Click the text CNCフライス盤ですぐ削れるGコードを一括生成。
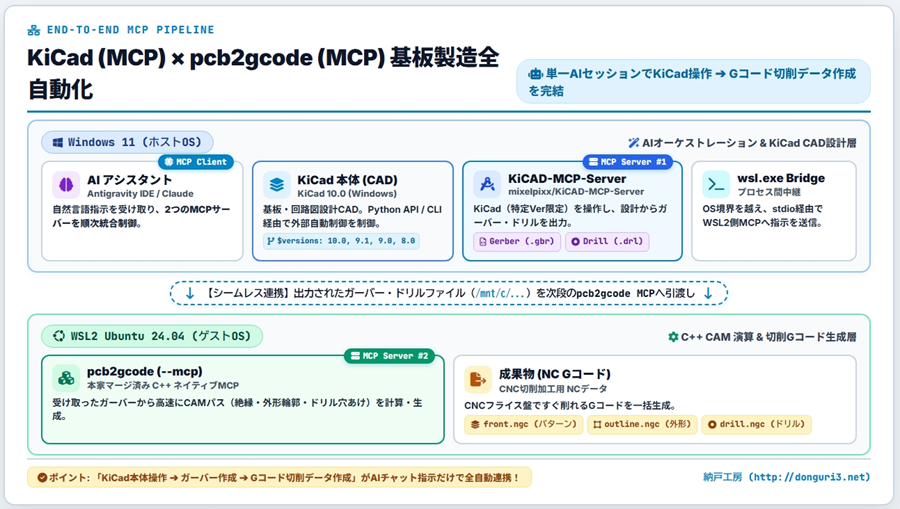This screenshot has width=900, height=509. (x=570, y=406)
